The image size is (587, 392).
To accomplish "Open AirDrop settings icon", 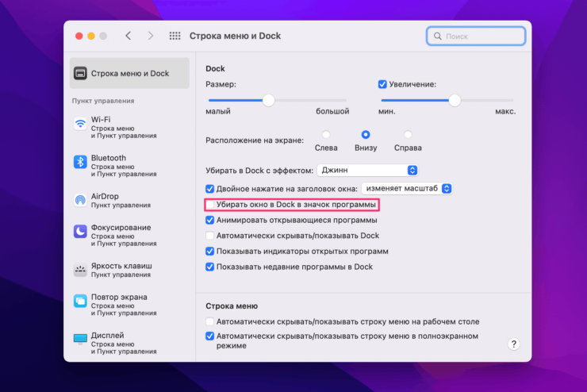I will coord(80,200).
